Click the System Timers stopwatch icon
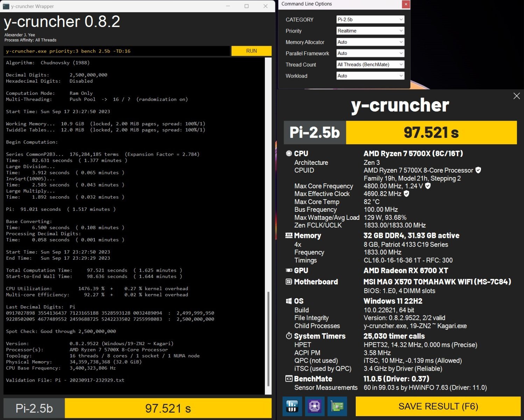Image resolution: width=524 pixels, height=420 pixels. pyautogui.click(x=289, y=336)
